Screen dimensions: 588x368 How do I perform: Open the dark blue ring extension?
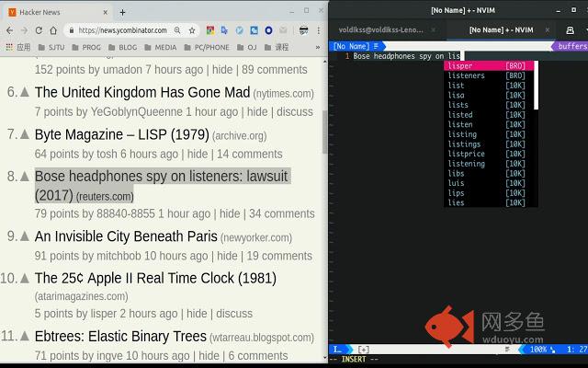[x=268, y=30]
